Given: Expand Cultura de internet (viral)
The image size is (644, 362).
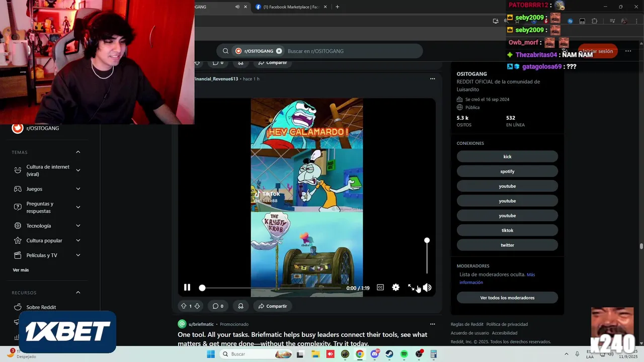Looking at the screenshot, I should pyautogui.click(x=78, y=170).
